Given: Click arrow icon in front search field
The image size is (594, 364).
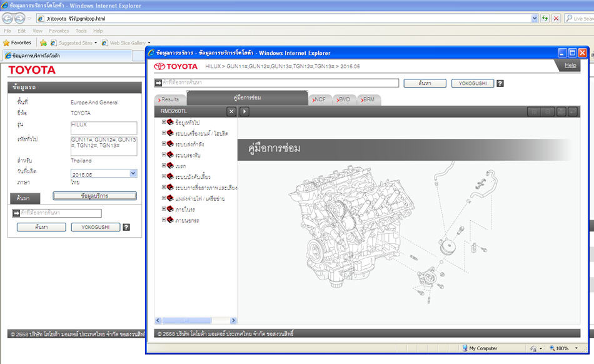Looking at the screenshot, I should pos(158,83).
